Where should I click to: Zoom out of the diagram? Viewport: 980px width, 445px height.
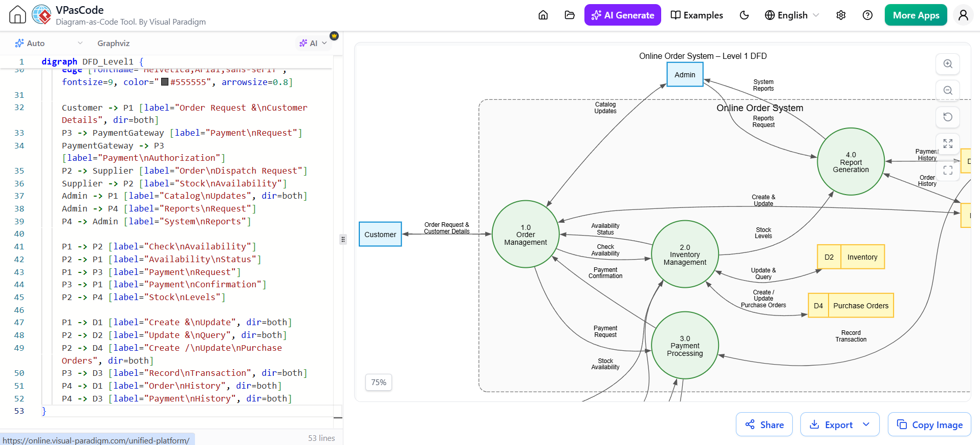(x=948, y=91)
